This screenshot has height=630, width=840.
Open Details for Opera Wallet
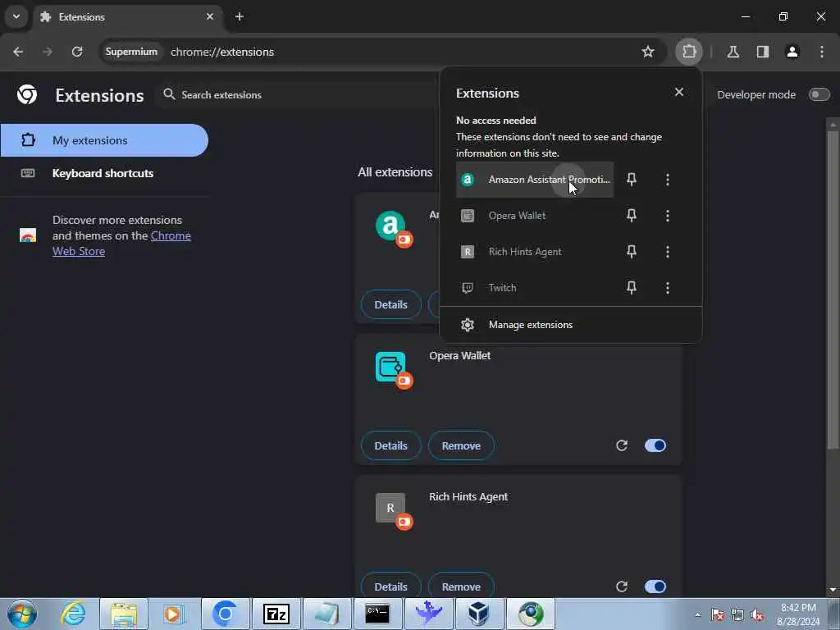click(390, 445)
